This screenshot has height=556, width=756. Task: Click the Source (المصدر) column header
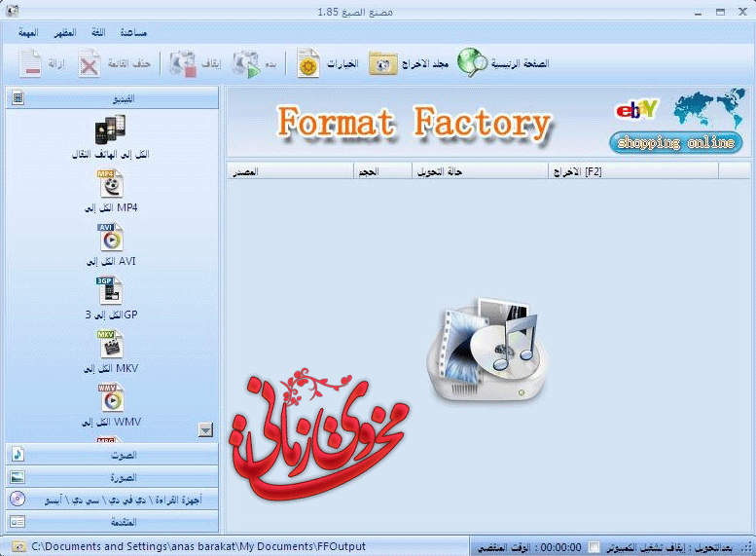[290, 171]
